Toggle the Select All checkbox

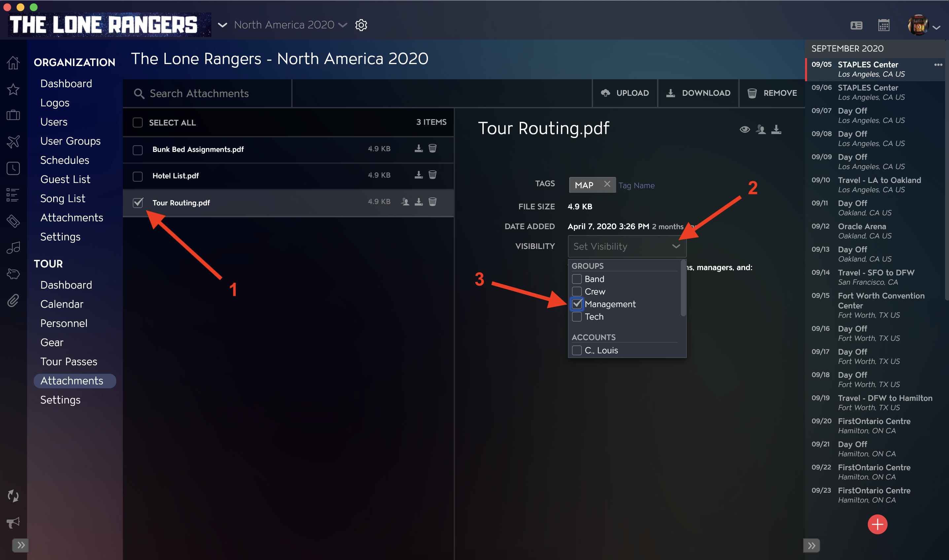pyautogui.click(x=138, y=122)
